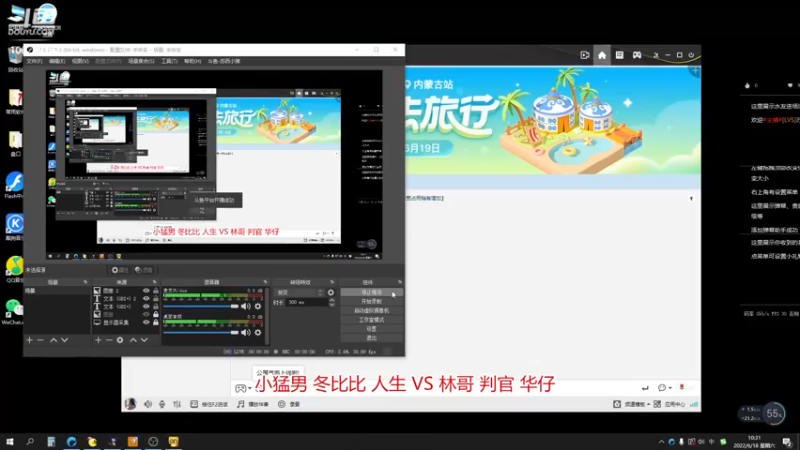Select the 显示器采集 source row
The height and width of the screenshot is (450, 800).
pyautogui.click(x=125, y=322)
